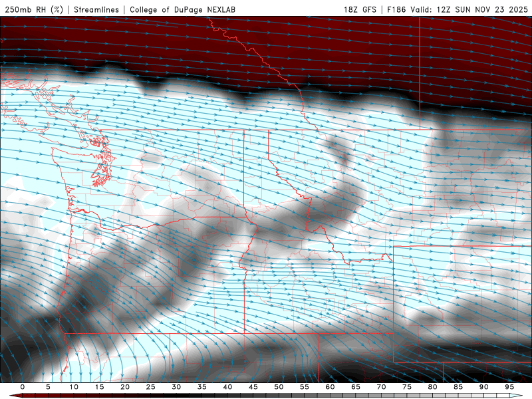Pick the "35" tick label on the legend
Viewport: 532px width, 399px height.
202,387
